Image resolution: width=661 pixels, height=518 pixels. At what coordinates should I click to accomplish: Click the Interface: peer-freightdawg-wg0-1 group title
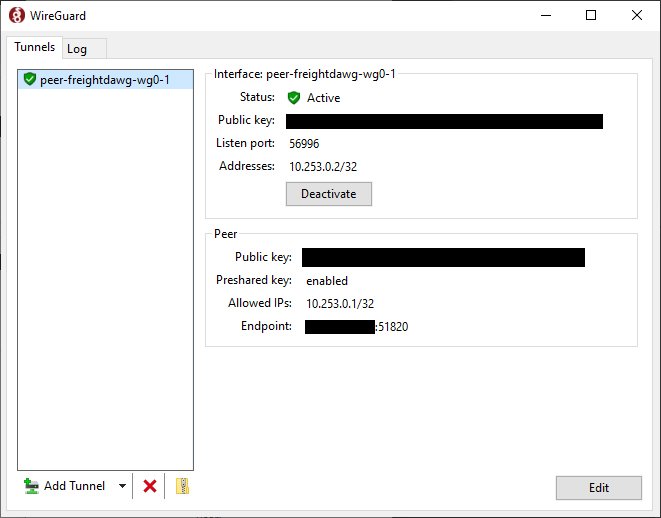[304, 74]
